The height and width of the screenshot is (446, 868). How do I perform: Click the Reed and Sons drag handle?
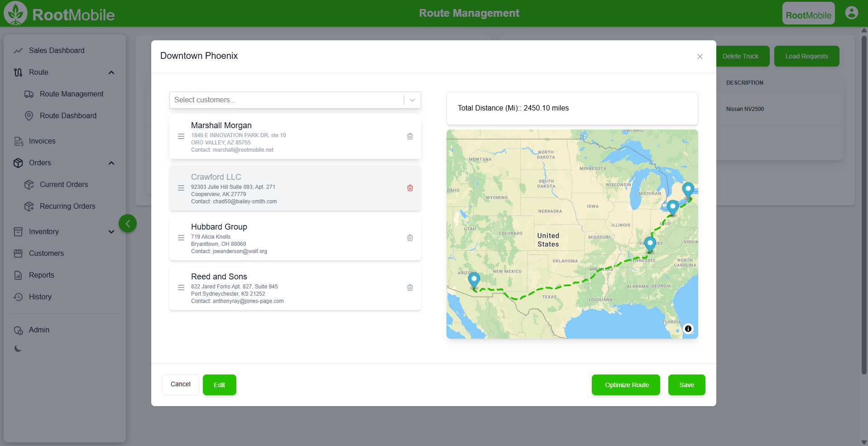[181, 288]
